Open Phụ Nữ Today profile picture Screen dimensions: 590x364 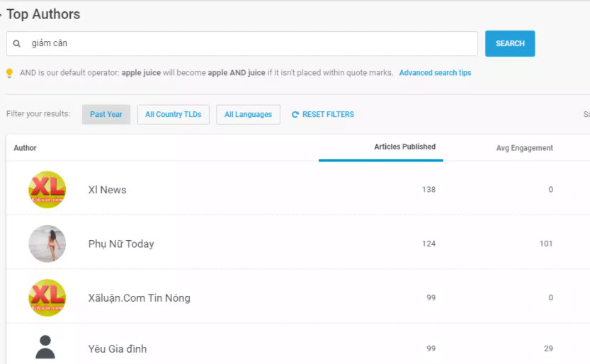click(47, 244)
